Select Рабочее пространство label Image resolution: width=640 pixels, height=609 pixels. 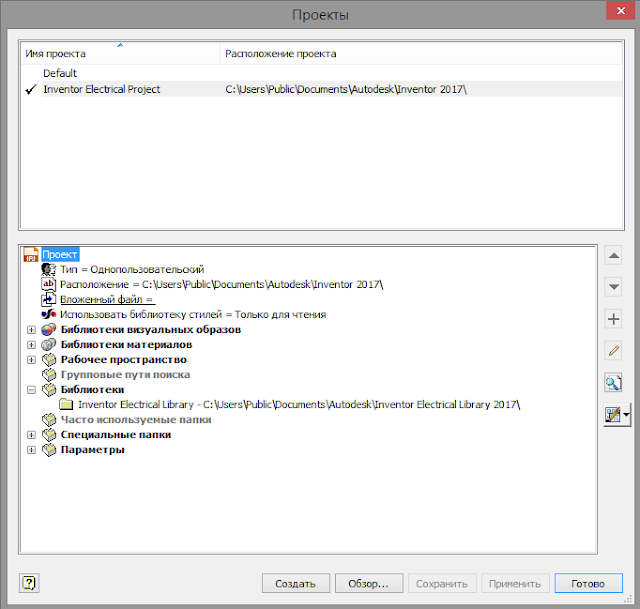tap(124, 360)
